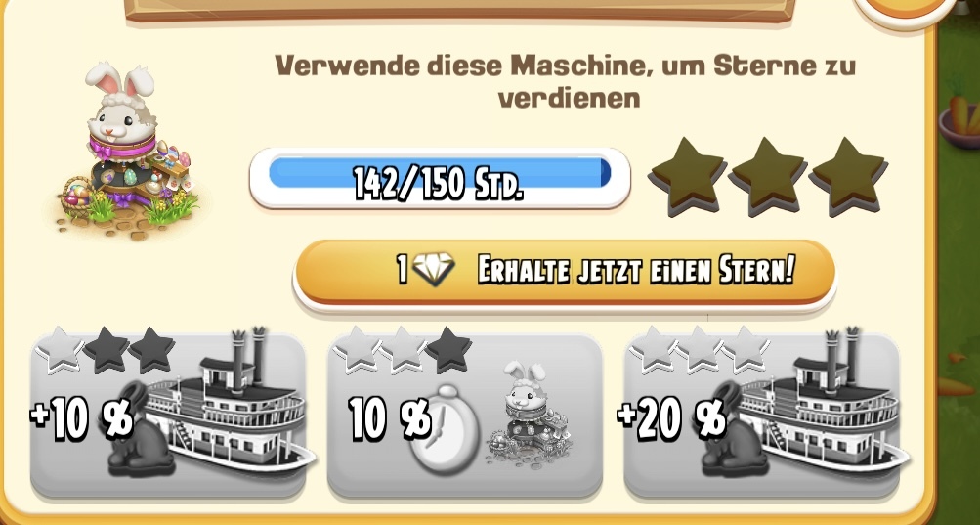Select the 10 % time reduction card
The image size is (980, 525).
click(x=464, y=415)
